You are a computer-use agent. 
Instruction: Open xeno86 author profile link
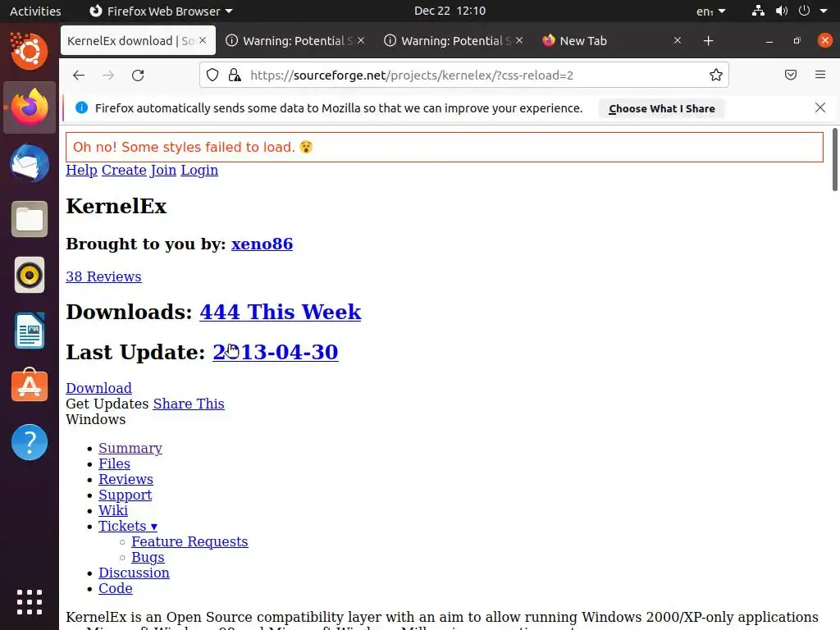coord(262,244)
